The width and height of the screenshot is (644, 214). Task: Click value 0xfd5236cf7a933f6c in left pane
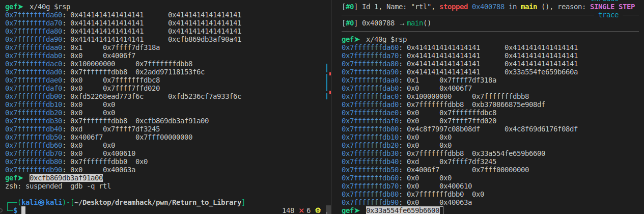[205, 96]
